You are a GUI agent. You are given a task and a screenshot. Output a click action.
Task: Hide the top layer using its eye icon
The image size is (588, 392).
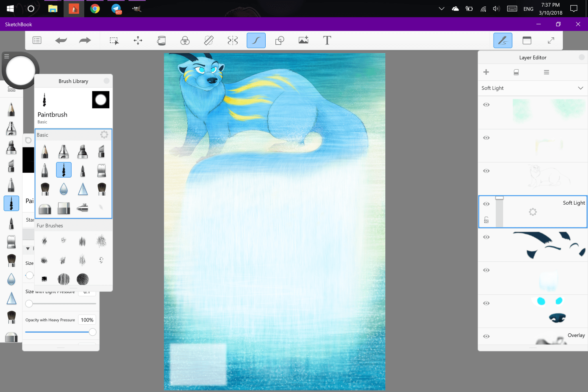(x=486, y=105)
